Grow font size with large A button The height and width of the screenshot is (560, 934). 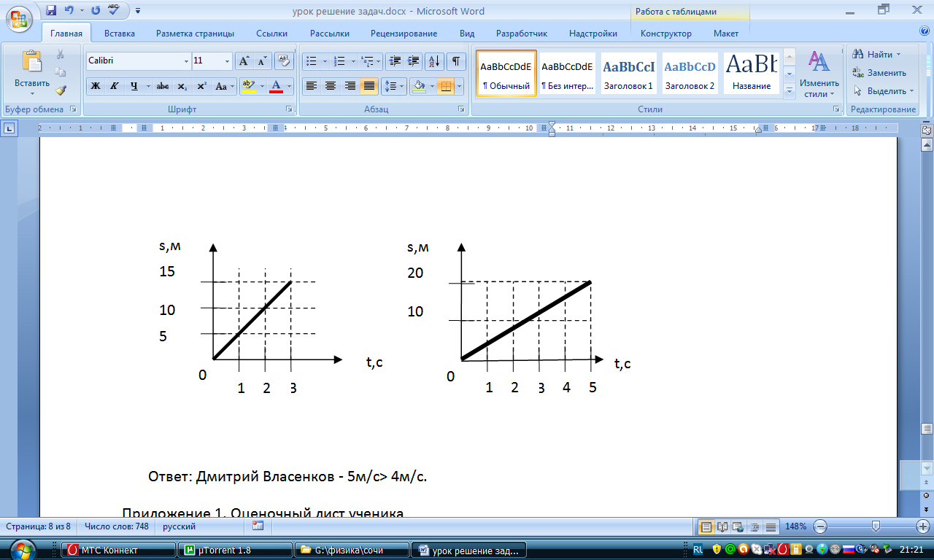point(245,61)
